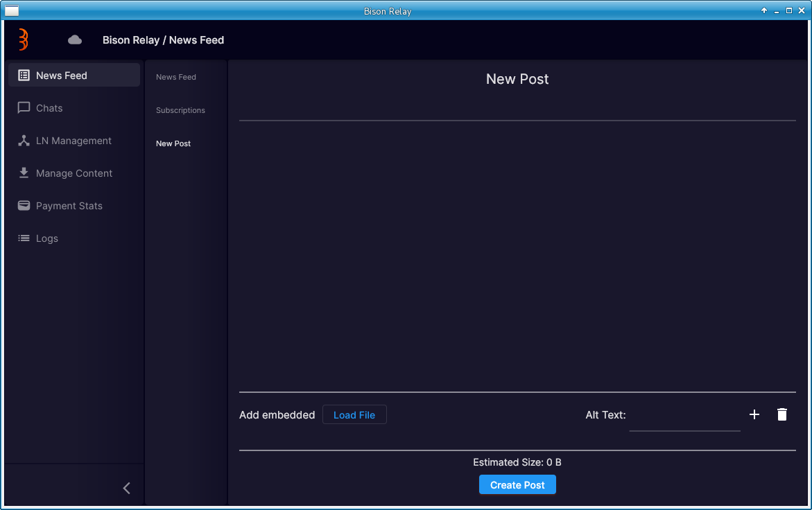Image resolution: width=812 pixels, height=510 pixels.
Task: Open Payment Stats using its card icon
Action: click(24, 205)
